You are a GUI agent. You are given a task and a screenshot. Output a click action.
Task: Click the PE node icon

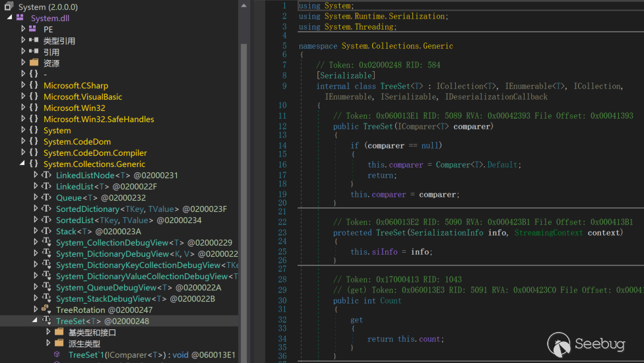pyautogui.click(x=34, y=29)
